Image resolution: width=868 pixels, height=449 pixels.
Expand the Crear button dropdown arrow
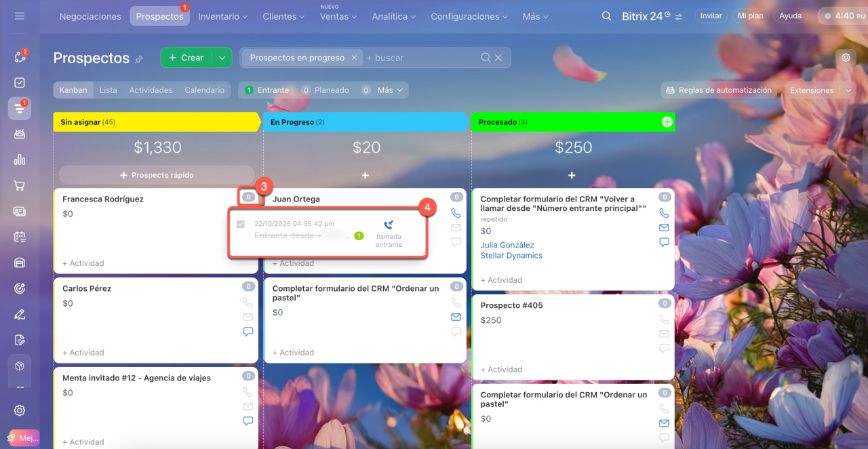pyautogui.click(x=222, y=58)
